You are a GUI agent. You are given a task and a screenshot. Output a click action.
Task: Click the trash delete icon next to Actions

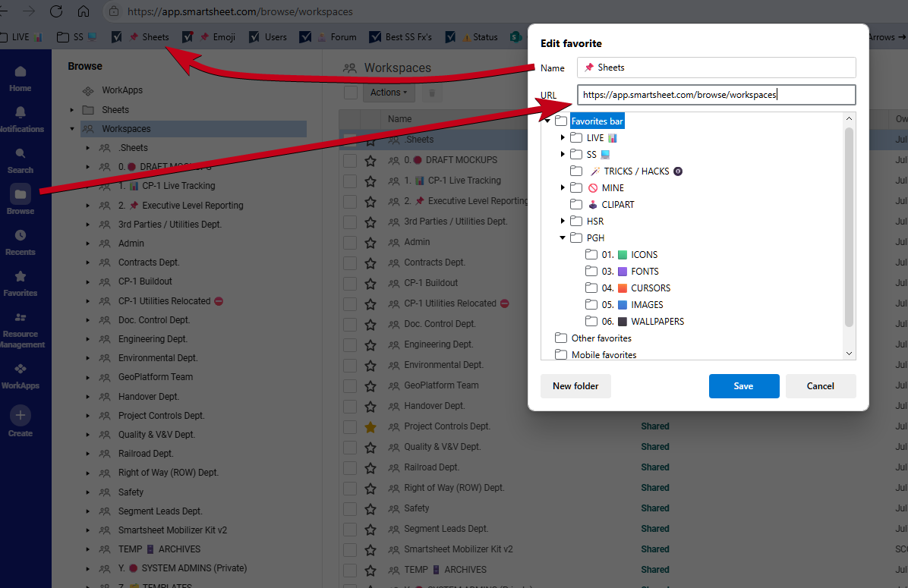click(x=431, y=93)
